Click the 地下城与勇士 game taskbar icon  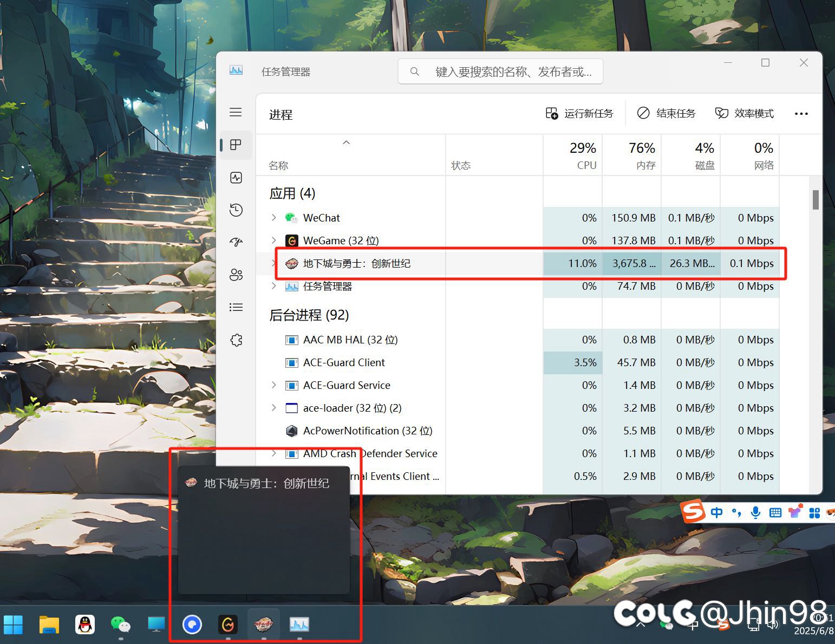(x=264, y=625)
